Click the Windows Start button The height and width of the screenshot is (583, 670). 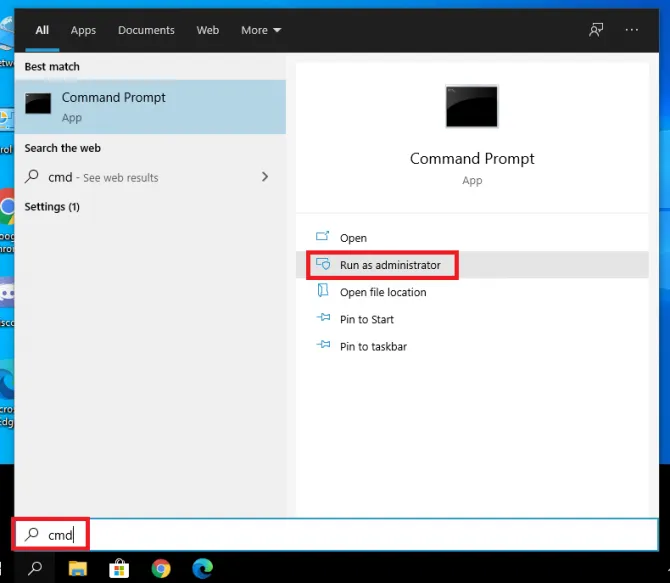pos(6,569)
